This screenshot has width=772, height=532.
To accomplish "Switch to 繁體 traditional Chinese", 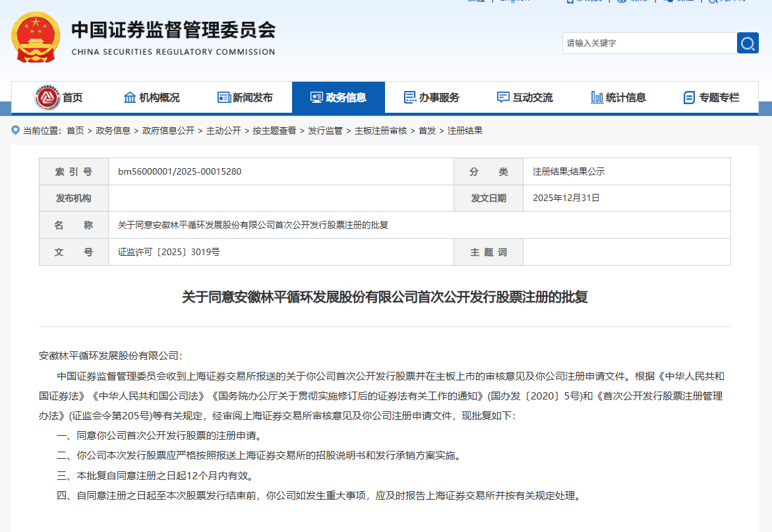I will tap(476, 1).
